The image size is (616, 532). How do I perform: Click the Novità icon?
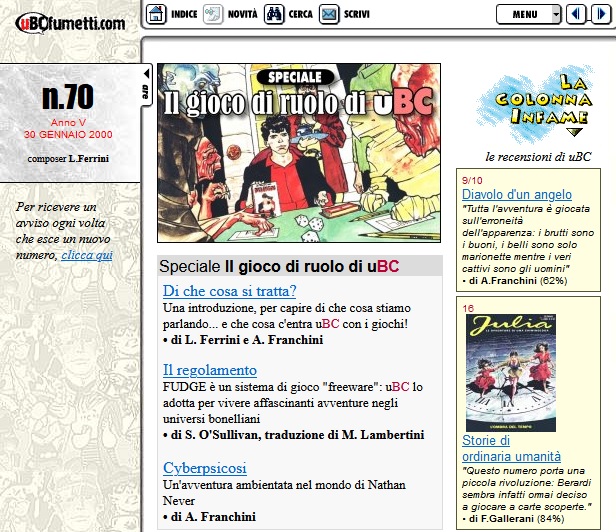(x=213, y=14)
